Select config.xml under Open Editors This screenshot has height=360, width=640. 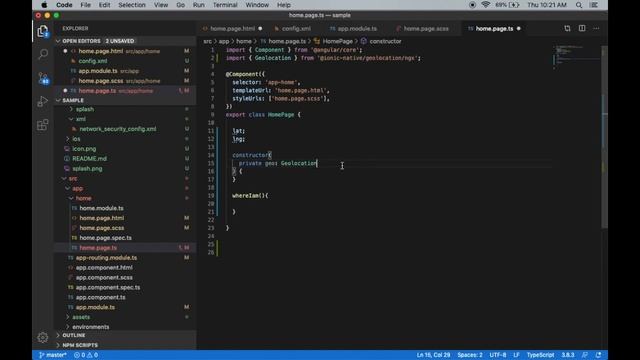[x=93, y=61]
